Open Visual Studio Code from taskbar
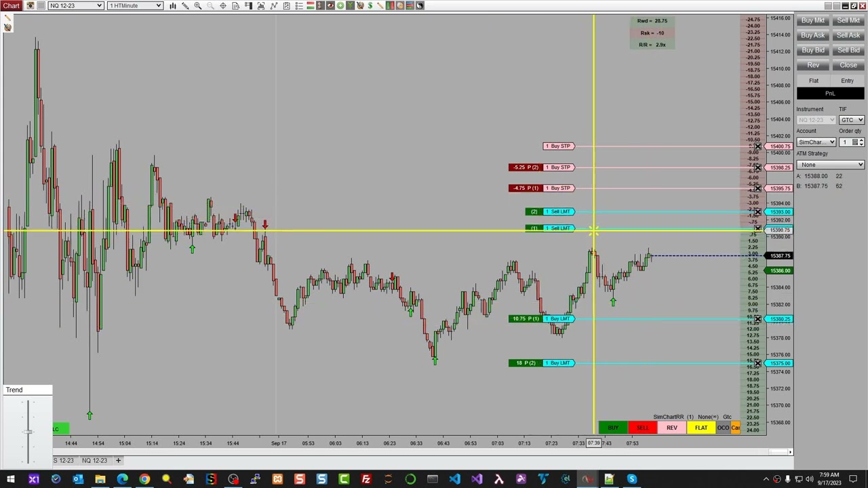 coord(454,480)
